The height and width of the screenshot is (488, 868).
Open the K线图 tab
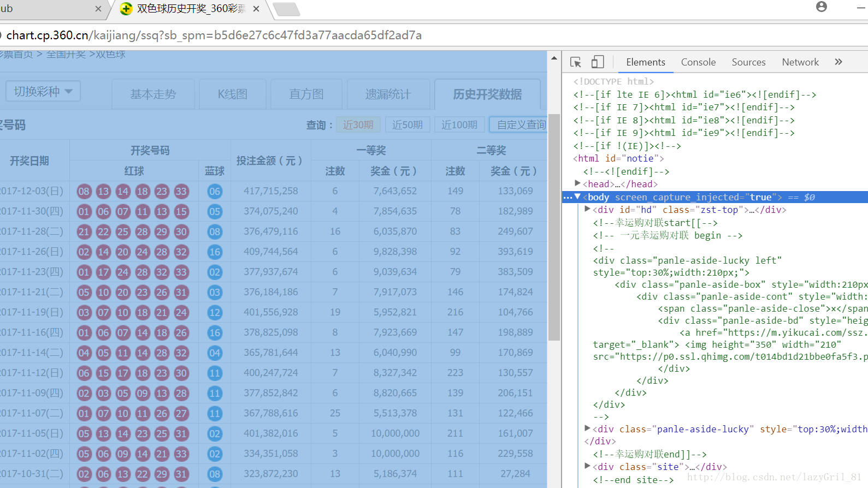pyautogui.click(x=233, y=94)
